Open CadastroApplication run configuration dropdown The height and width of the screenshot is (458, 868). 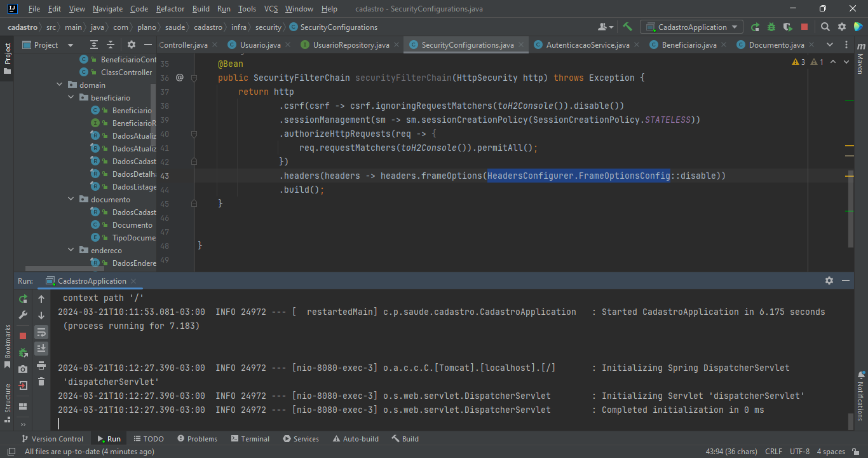pyautogui.click(x=691, y=27)
